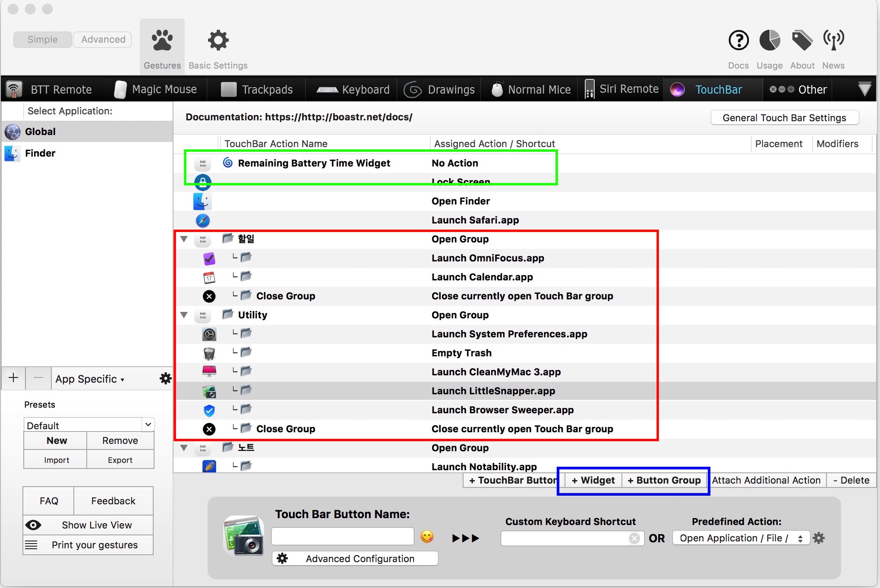880x588 pixels.
Task: Open the News antenna icon
Action: (x=833, y=41)
